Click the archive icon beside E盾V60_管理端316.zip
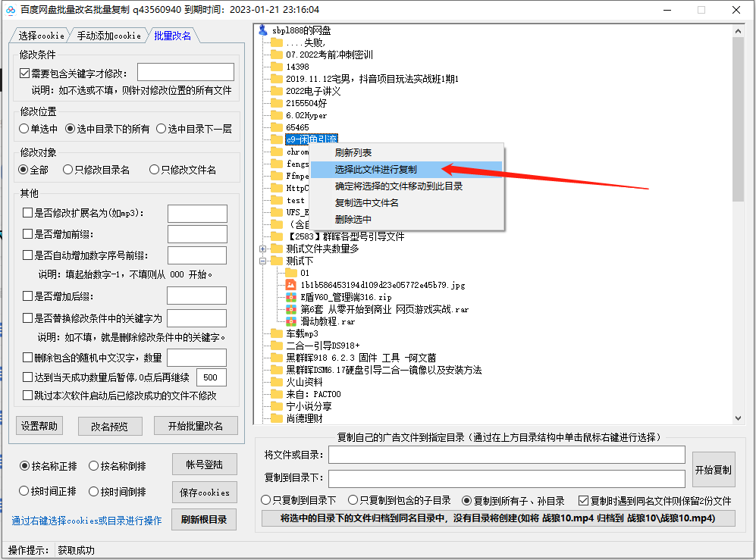 point(290,296)
